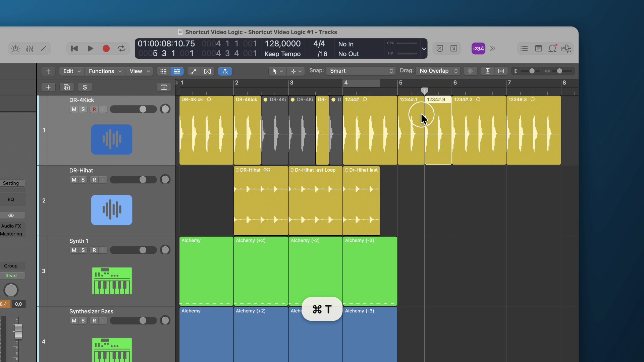
Task: Switch to grid view button
Action: coord(163,71)
